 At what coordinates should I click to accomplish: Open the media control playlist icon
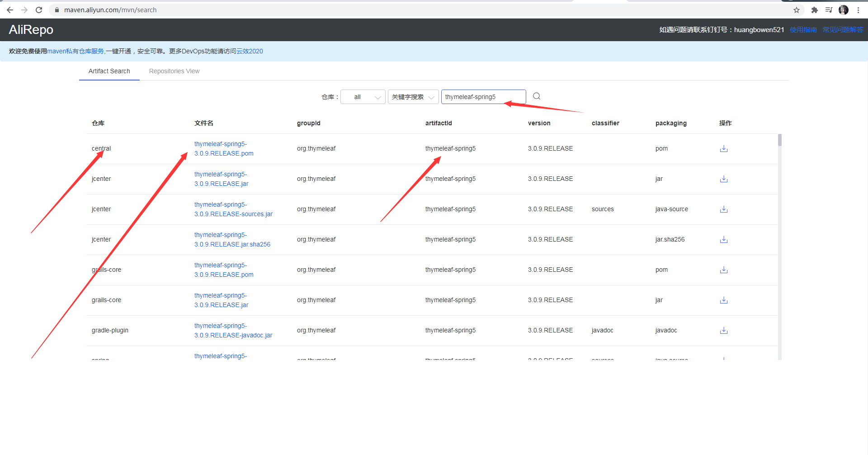[x=829, y=10]
